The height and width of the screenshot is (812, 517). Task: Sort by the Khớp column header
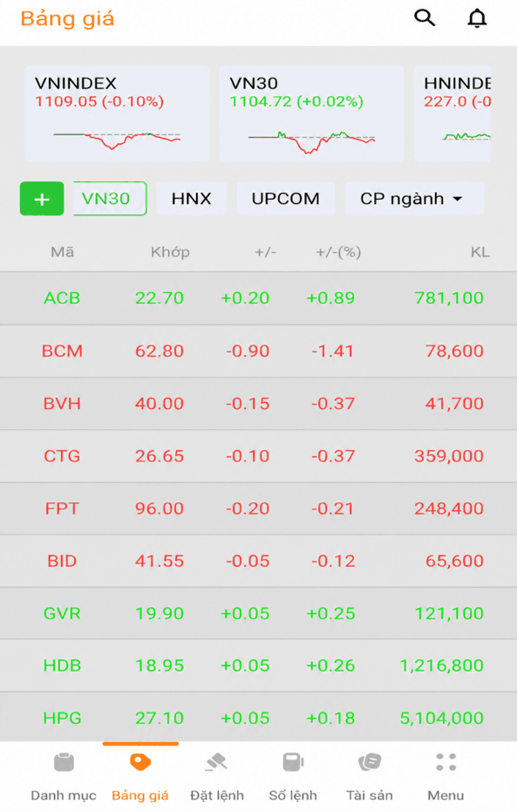[x=170, y=252]
